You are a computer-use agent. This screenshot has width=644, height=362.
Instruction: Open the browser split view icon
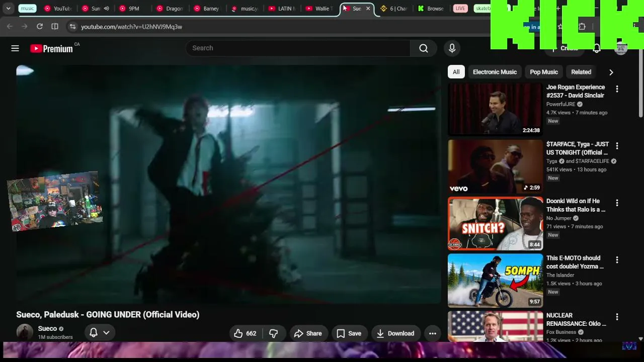[x=55, y=27]
